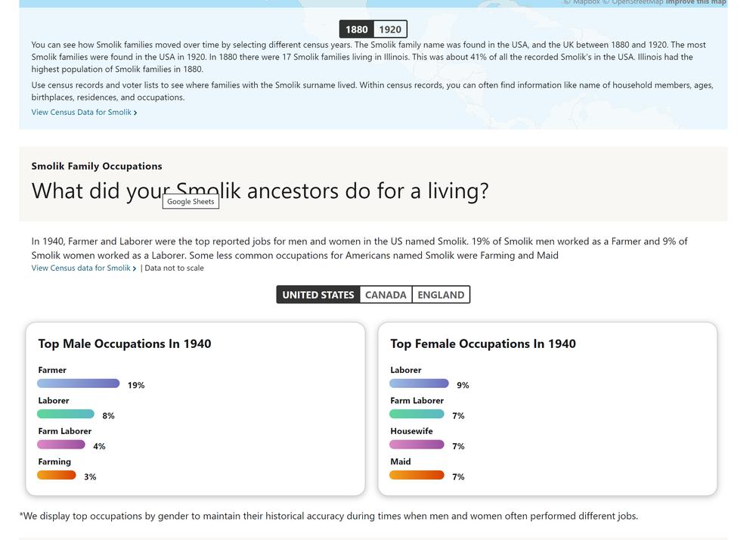
Task: Click the male Farmer 19% bar
Action: (79, 383)
